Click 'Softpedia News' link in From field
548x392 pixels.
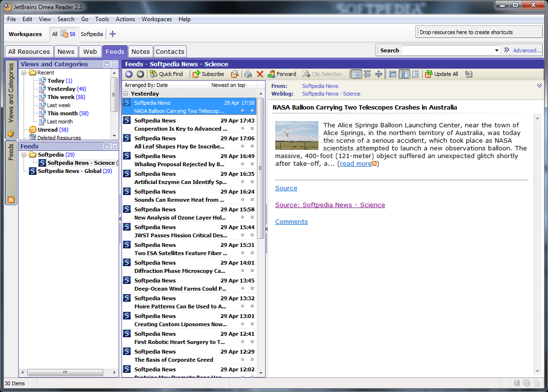[x=320, y=86]
